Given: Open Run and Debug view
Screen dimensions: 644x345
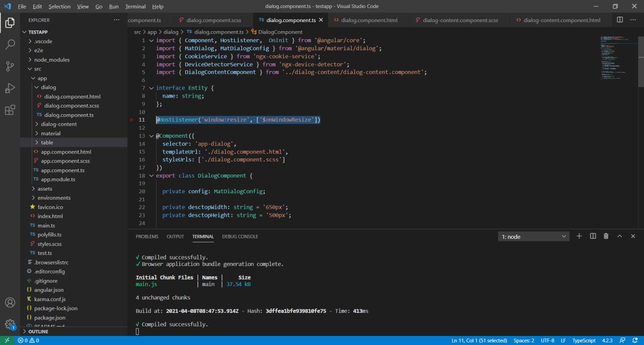Looking at the screenshot, I should (10, 89).
